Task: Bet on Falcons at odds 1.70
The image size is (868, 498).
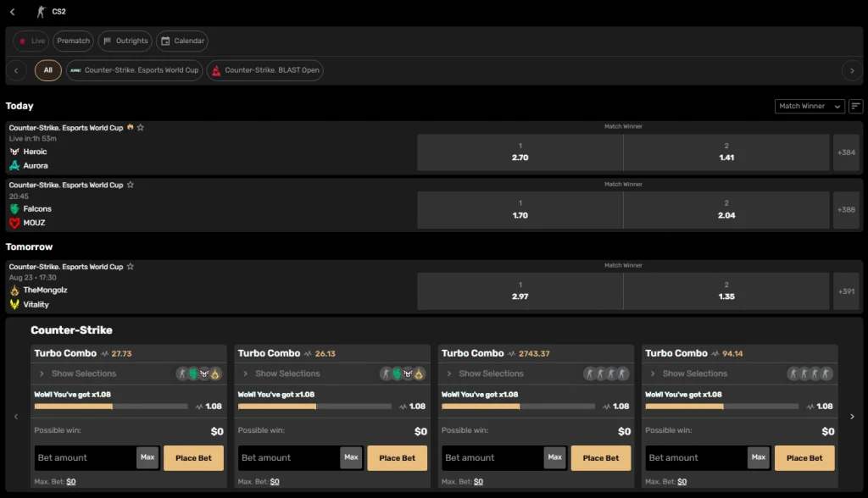Action: [520, 210]
